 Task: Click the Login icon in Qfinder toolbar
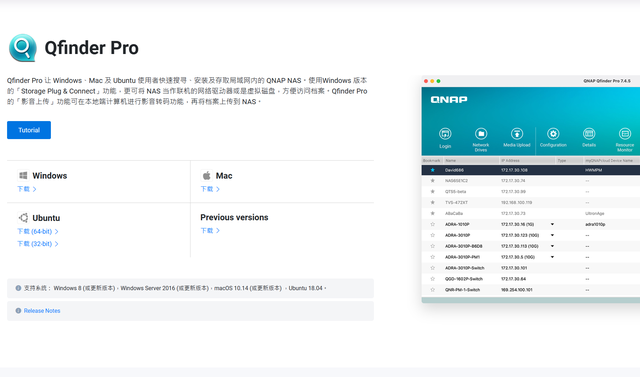click(445, 133)
